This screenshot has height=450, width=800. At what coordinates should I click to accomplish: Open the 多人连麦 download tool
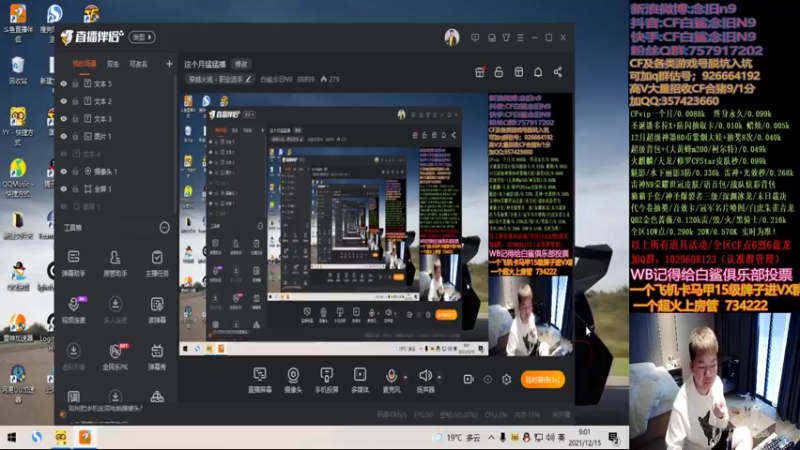[115, 310]
